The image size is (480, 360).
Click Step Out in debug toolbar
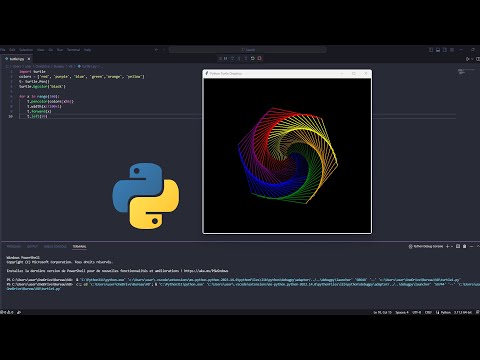pos(246,58)
